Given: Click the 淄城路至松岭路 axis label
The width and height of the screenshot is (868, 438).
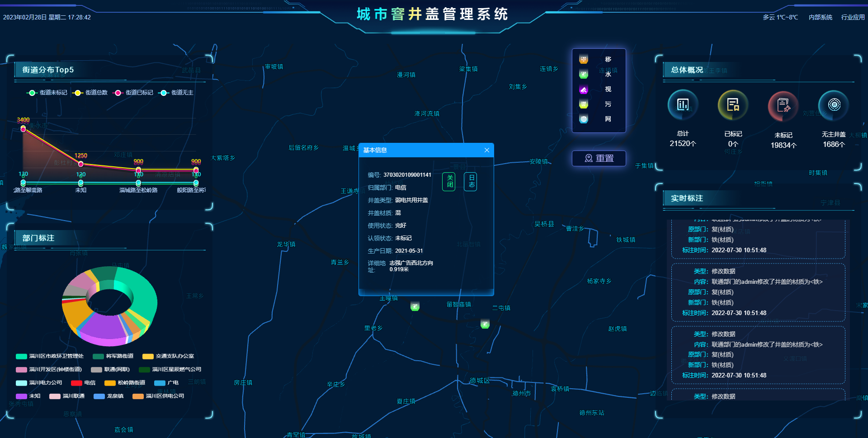Looking at the screenshot, I should coord(138,190).
